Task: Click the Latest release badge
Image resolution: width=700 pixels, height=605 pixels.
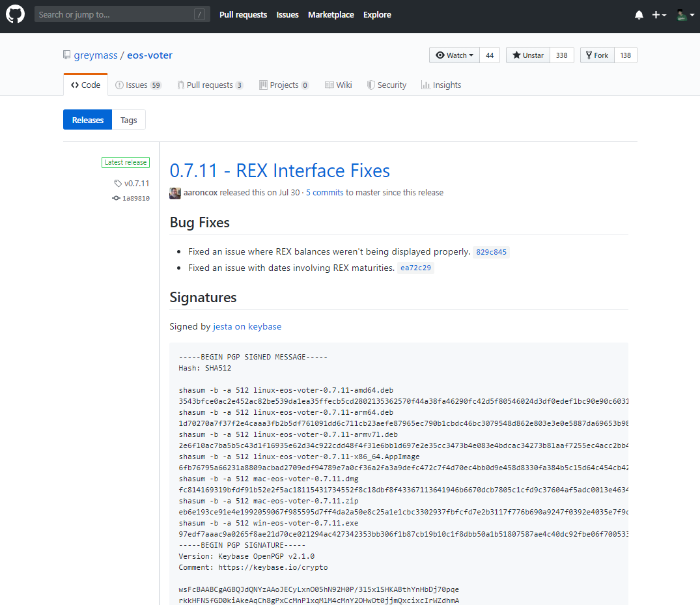Action: pyautogui.click(x=126, y=163)
